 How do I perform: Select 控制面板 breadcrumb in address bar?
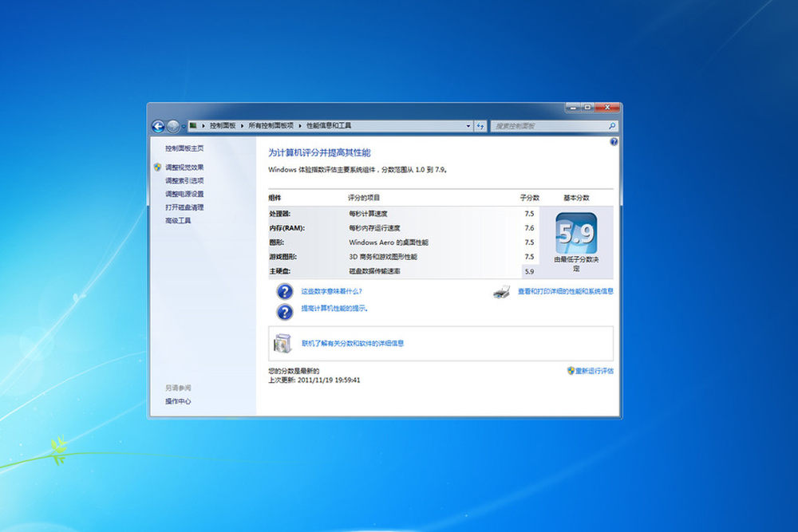point(223,126)
